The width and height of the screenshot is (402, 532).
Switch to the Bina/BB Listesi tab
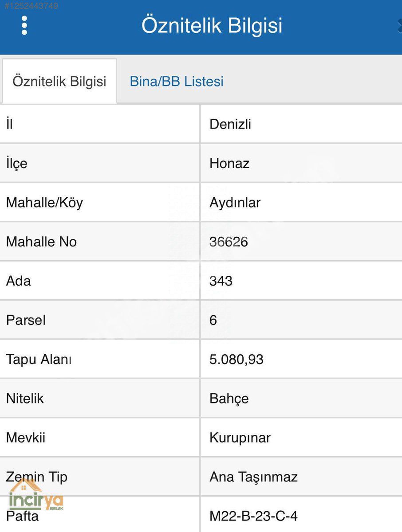(x=177, y=82)
